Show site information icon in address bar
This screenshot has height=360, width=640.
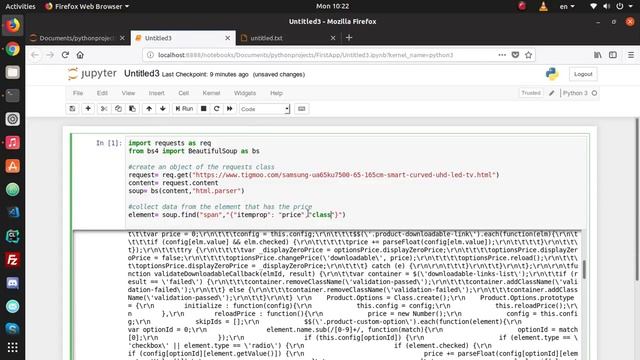click(x=150, y=55)
